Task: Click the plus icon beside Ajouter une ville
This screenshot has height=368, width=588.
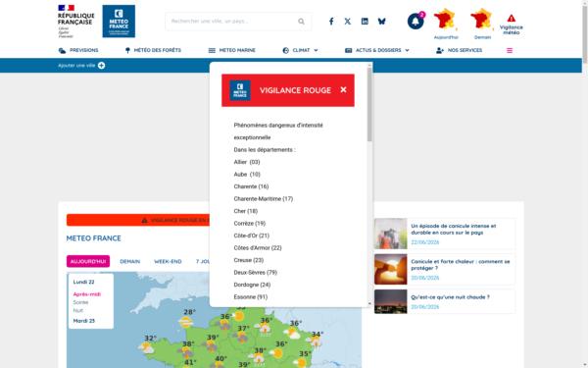Action: click(101, 66)
